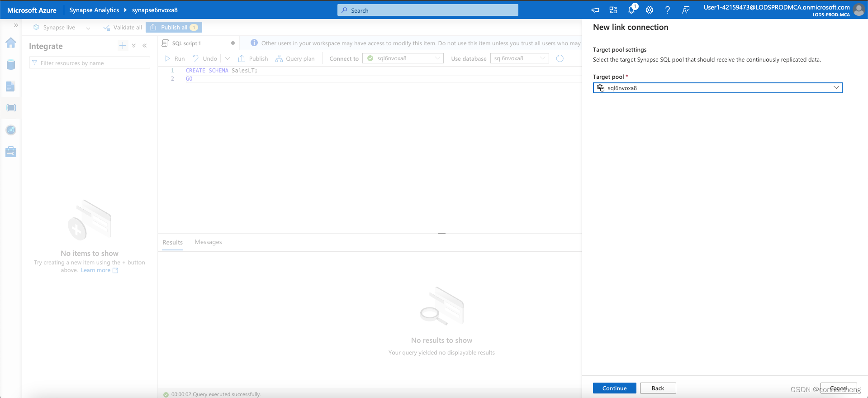Click Continue in New link connection
Viewport: 868px width, 398px height.
click(614, 388)
